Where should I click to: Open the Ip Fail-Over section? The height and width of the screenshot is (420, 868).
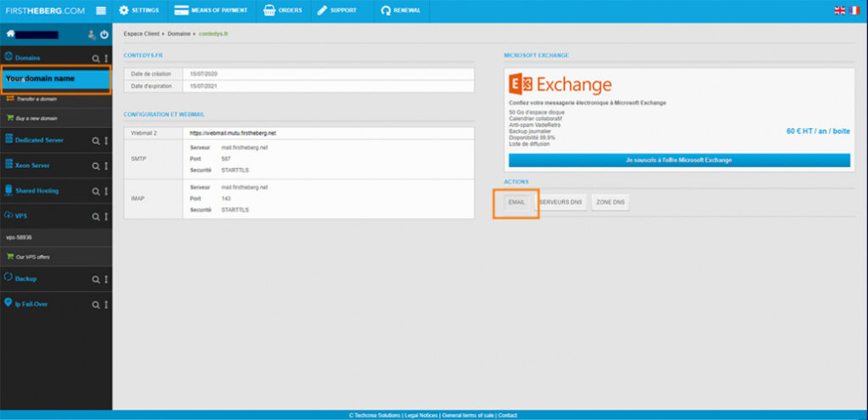31,304
